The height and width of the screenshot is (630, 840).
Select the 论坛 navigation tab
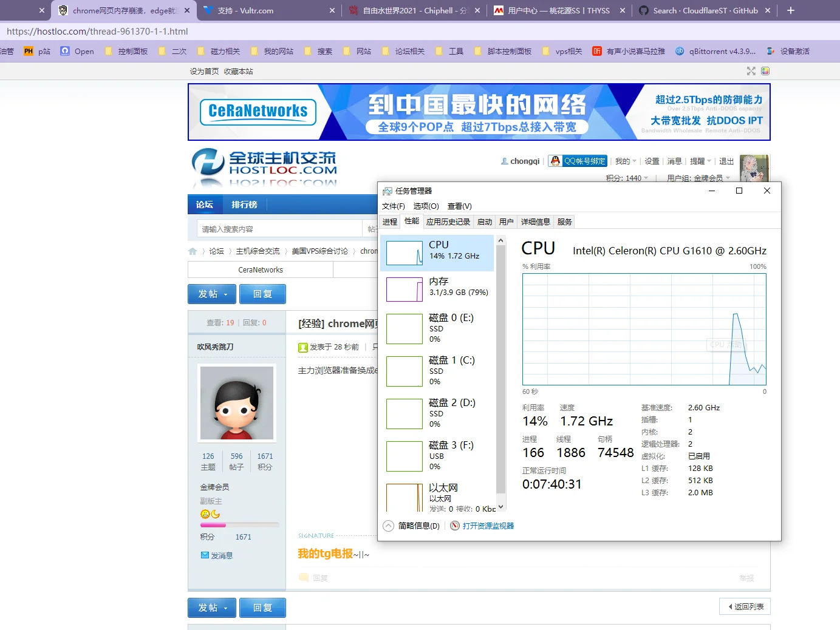pyautogui.click(x=205, y=205)
